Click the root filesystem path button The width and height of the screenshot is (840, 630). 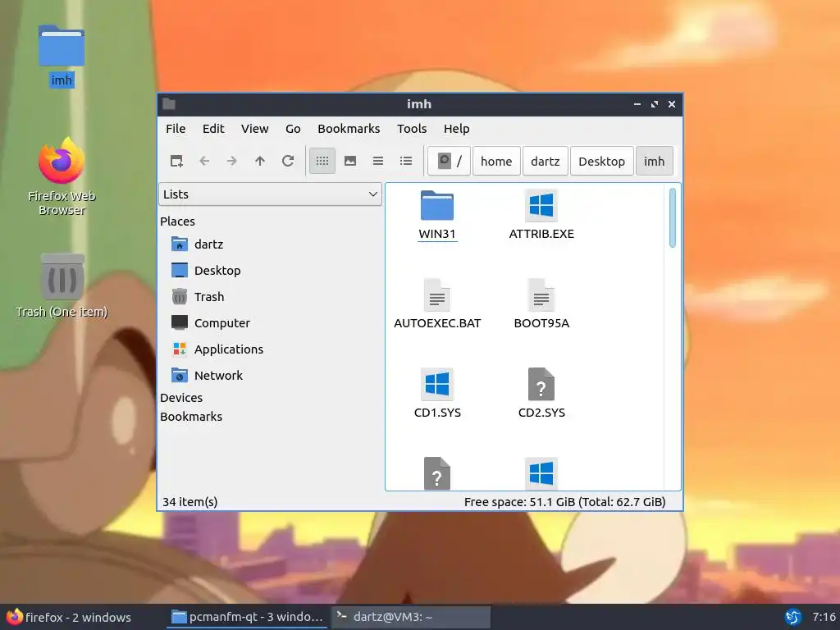click(449, 161)
